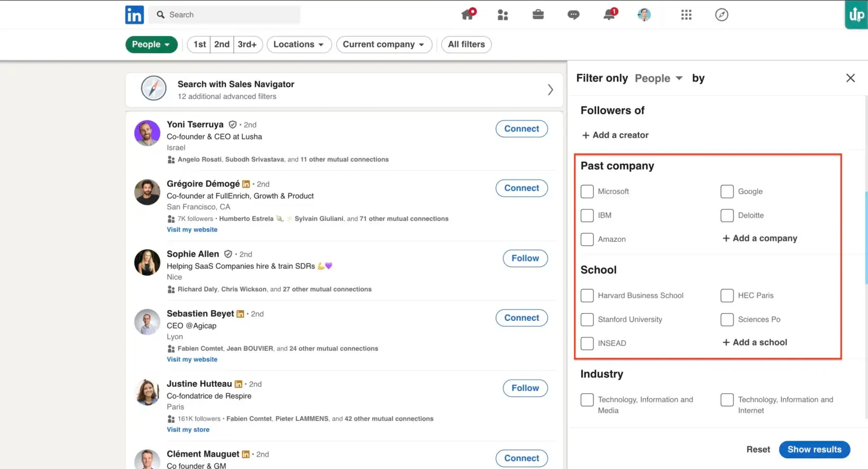Check the Google past company box

click(727, 192)
